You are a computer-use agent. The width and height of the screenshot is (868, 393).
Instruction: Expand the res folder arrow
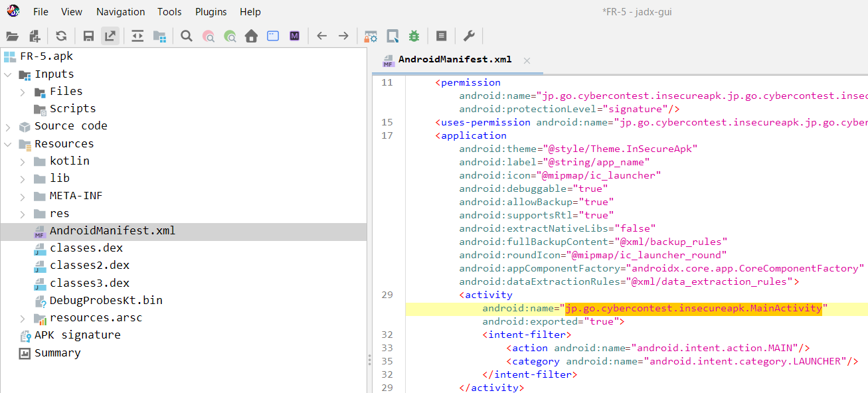[x=23, y=214]
